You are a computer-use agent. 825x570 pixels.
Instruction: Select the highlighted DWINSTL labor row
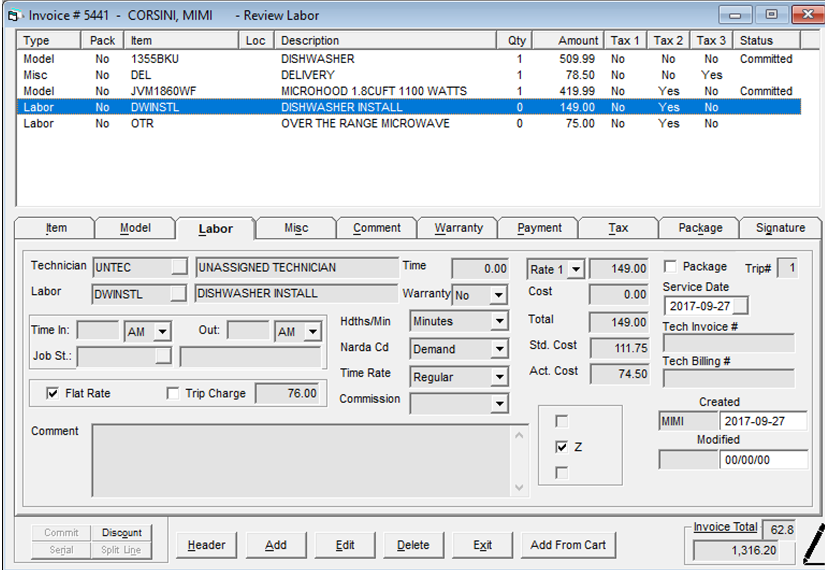tap(409, 107)
